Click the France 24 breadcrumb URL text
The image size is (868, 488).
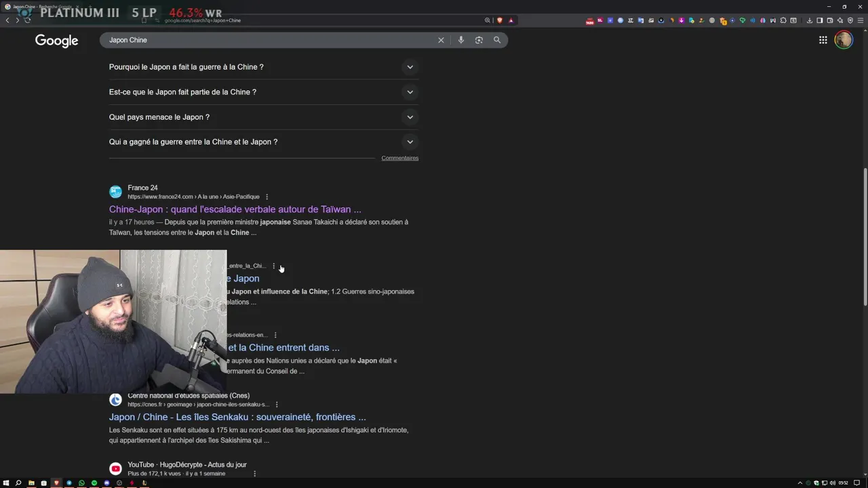click(x=193, y=197)
